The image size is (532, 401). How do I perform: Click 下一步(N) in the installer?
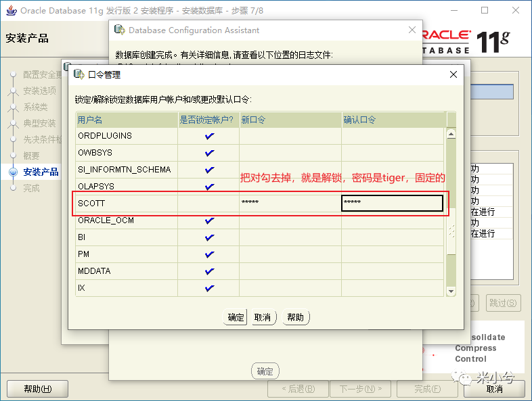[x=361, y=389]
